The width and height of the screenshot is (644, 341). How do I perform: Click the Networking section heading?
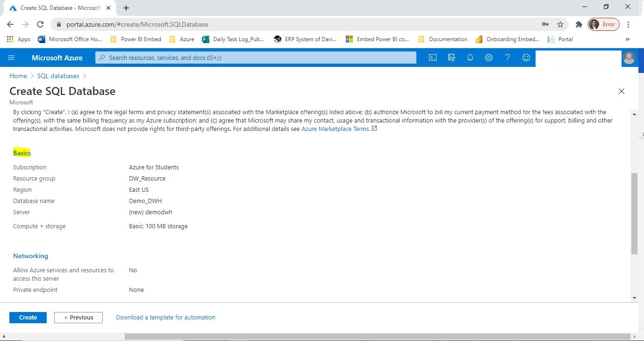[x=30, y=256]
